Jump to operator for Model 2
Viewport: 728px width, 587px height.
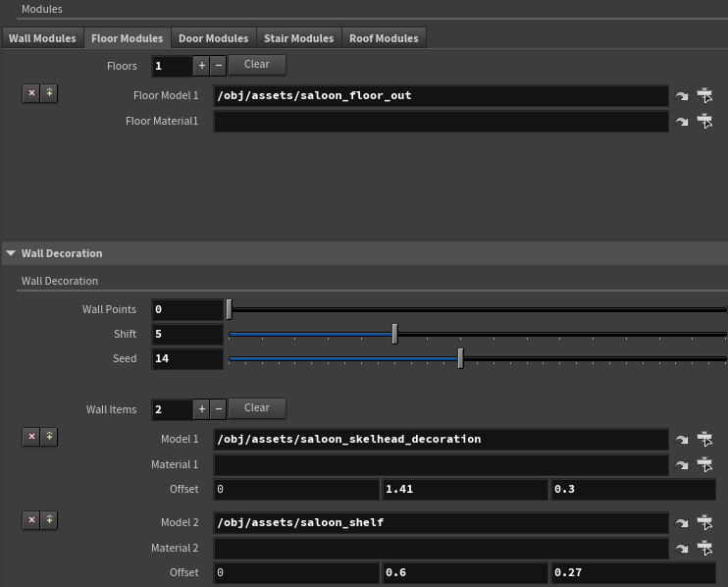(681, 523)
